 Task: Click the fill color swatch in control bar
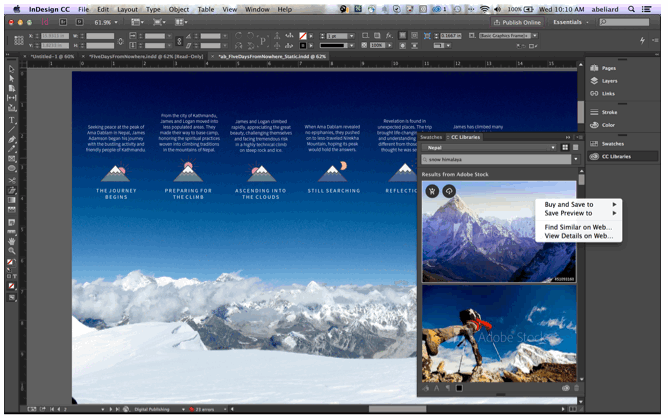[303, 36]
